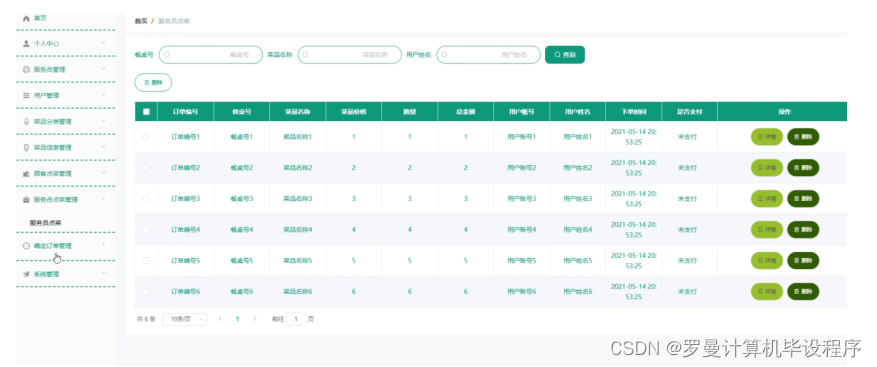Screen dimensions: 877x367
Task: Open 详情 for 订单编号2
Action: [767, 167]
